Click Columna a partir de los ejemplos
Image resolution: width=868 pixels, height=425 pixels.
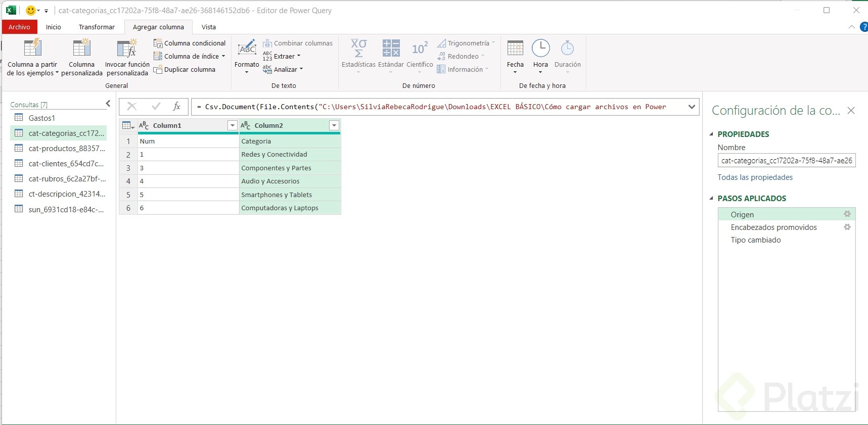pos(32,58)
